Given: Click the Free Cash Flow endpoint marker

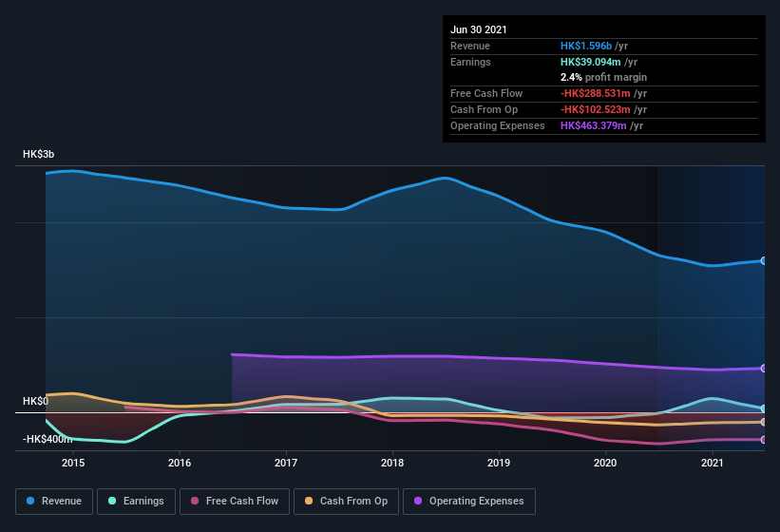Looking at the screenshot, I should [763, 440].
